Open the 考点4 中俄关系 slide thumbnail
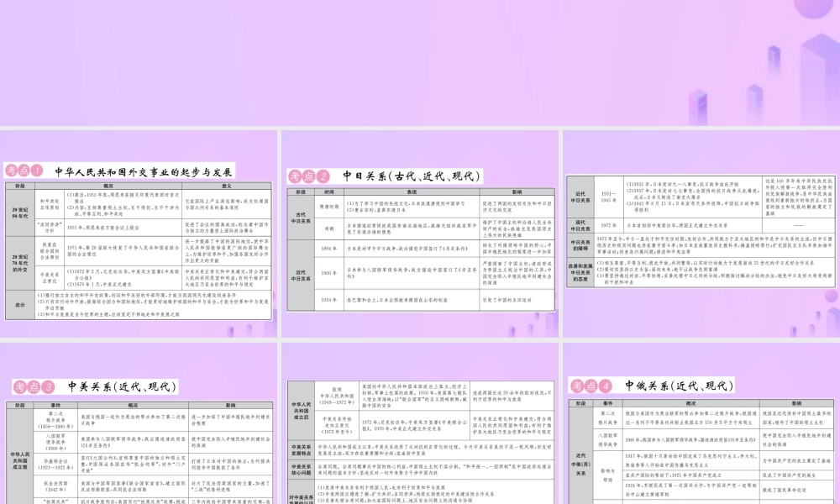The width and height of the screenshot is (840, 504). (701, 423)
